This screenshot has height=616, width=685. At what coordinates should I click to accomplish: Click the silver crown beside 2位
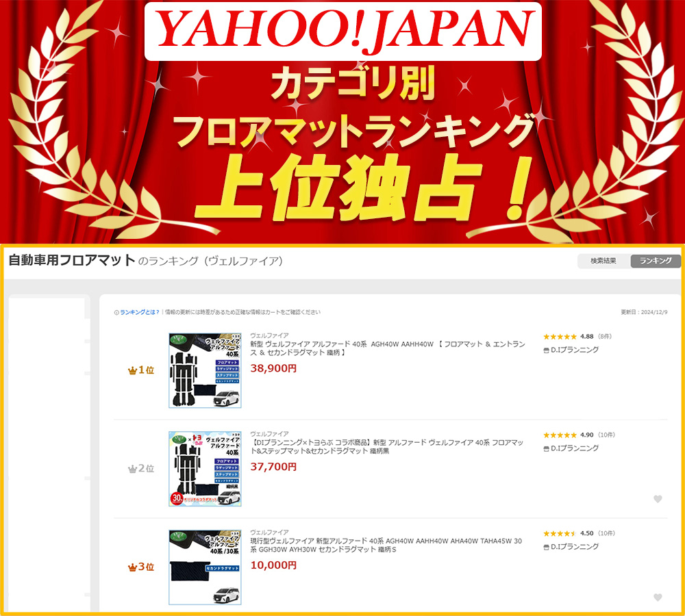pyautogui.click(x=132, y=469)
